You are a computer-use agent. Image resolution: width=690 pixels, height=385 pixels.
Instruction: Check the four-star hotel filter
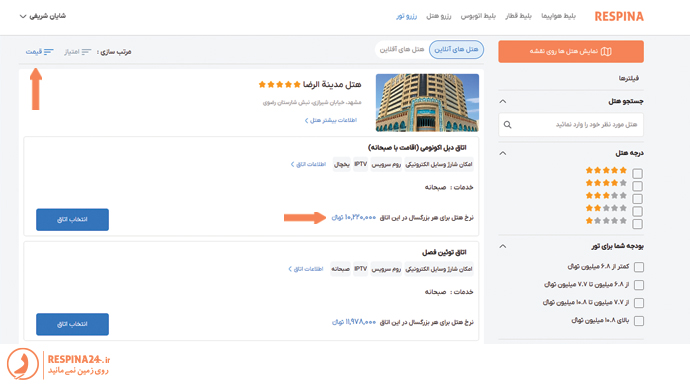coord(637,186)
